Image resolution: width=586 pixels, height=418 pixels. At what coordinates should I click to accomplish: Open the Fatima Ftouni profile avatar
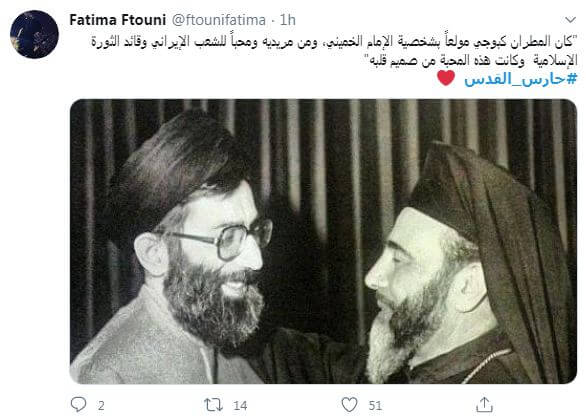tap(34, 34)
